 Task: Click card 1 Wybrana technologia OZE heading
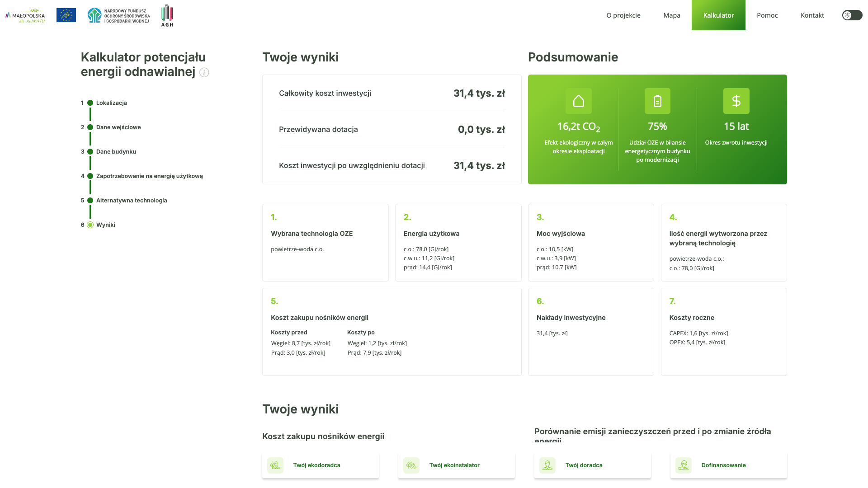(312, 234)
